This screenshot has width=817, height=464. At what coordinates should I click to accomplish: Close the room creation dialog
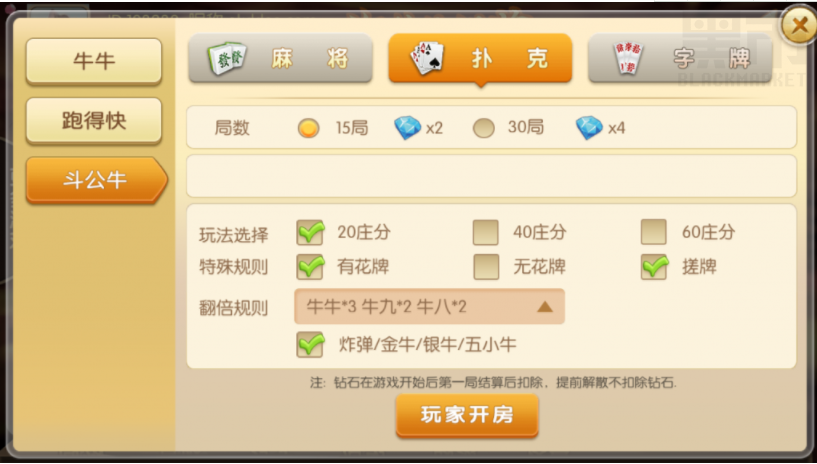pyautogui.click(x=799, y=24)
